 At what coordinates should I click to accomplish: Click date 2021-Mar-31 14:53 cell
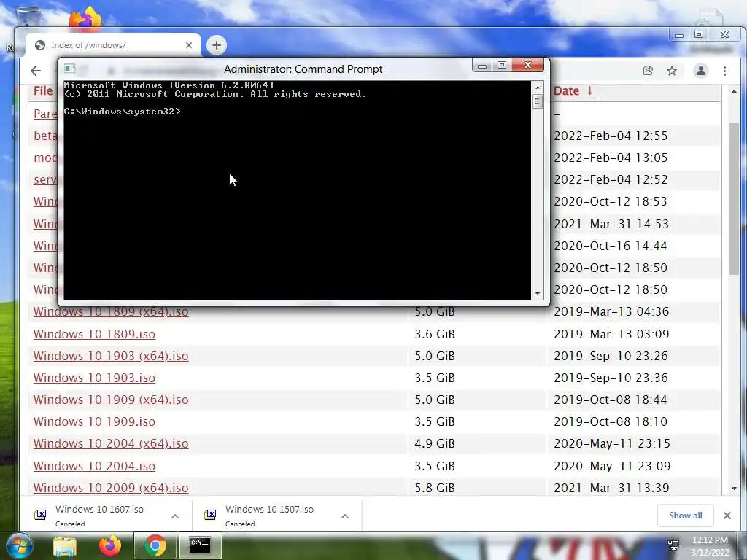click(611, 224)
